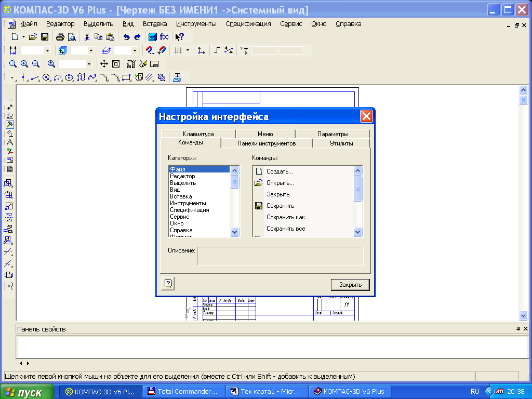This screenshot has width=532, height=399.
Task: Switch to the Панели инструментов tab
Action: coord(267,143)
